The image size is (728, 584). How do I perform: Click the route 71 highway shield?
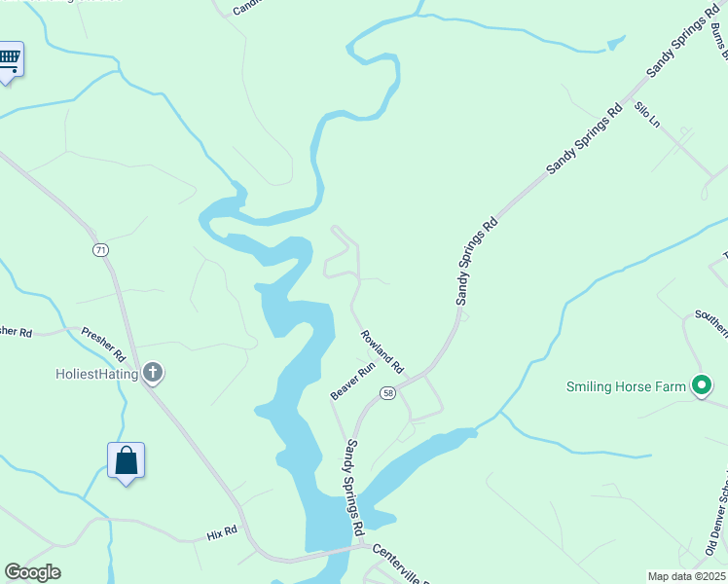pyautogui.click(x=100, y=251)
